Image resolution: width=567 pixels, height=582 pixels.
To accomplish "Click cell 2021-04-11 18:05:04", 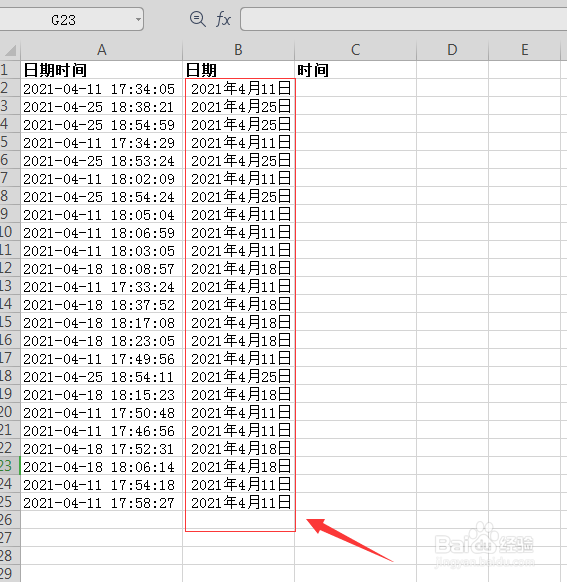I will pyautogui.click(x=102, y=214).
